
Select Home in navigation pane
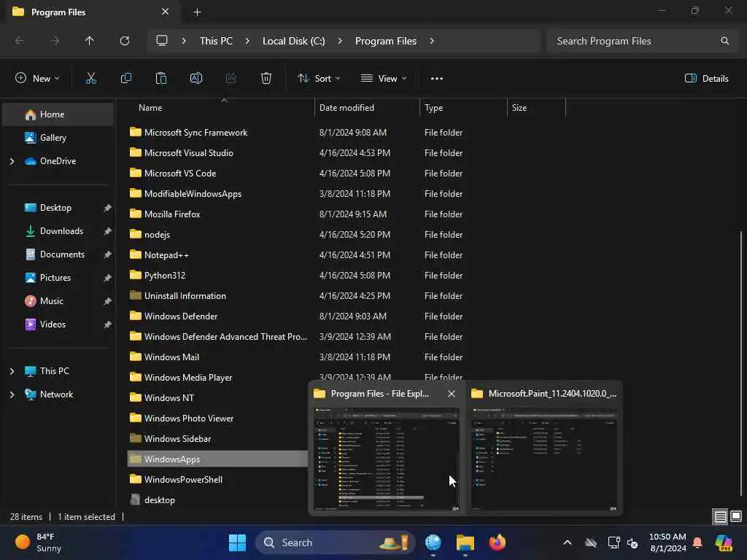(58, 114)
